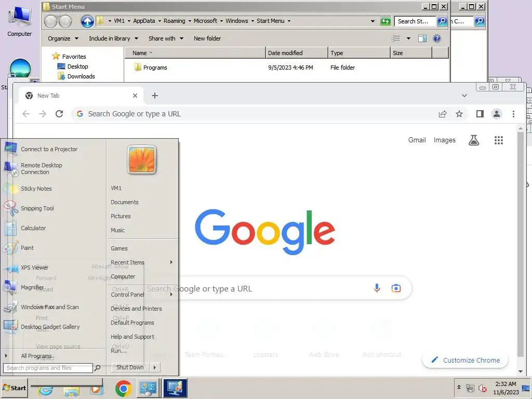Sort by Date modified column
The image size is (532, 399).
pyautogui.click(x=297, y=53)
